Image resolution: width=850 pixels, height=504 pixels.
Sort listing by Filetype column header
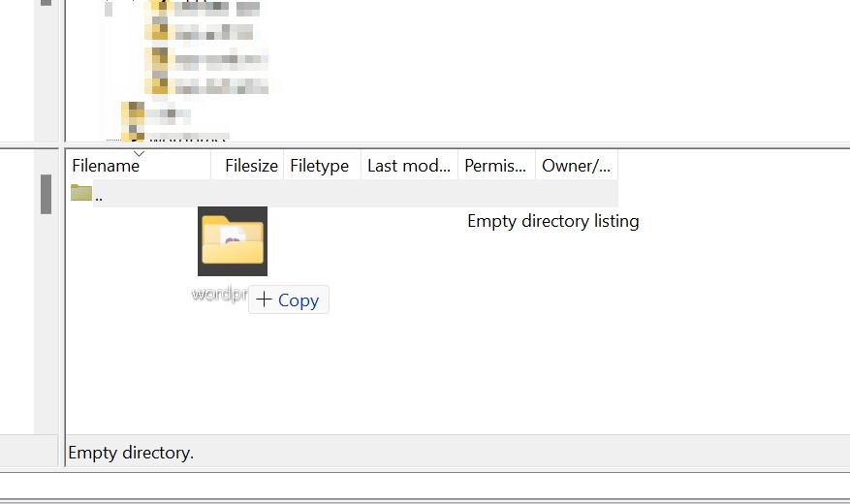319,166
